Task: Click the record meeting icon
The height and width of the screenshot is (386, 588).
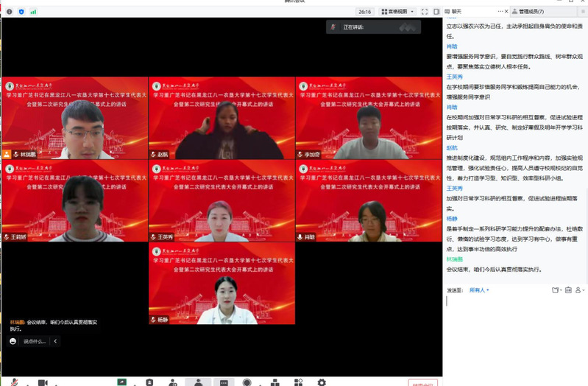Action: pyautogui.click(x=247, y=382)
